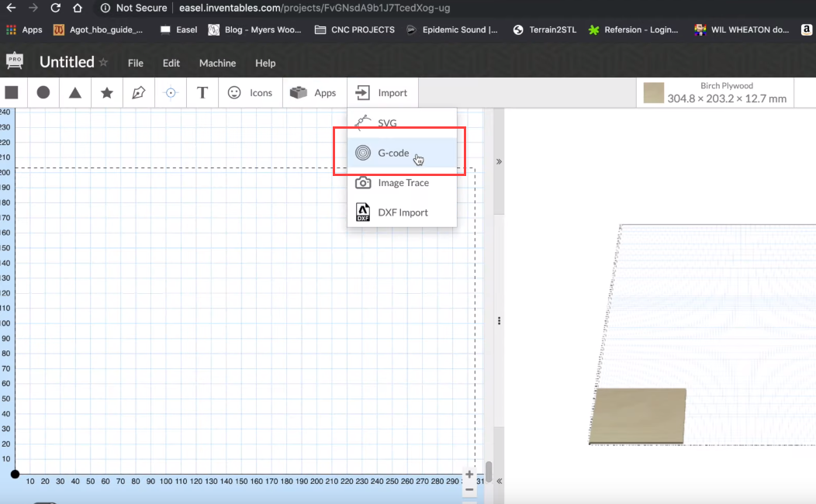816x504 pixels.
Task: Choose Image Trace from the Import menu
Action: 402,182
